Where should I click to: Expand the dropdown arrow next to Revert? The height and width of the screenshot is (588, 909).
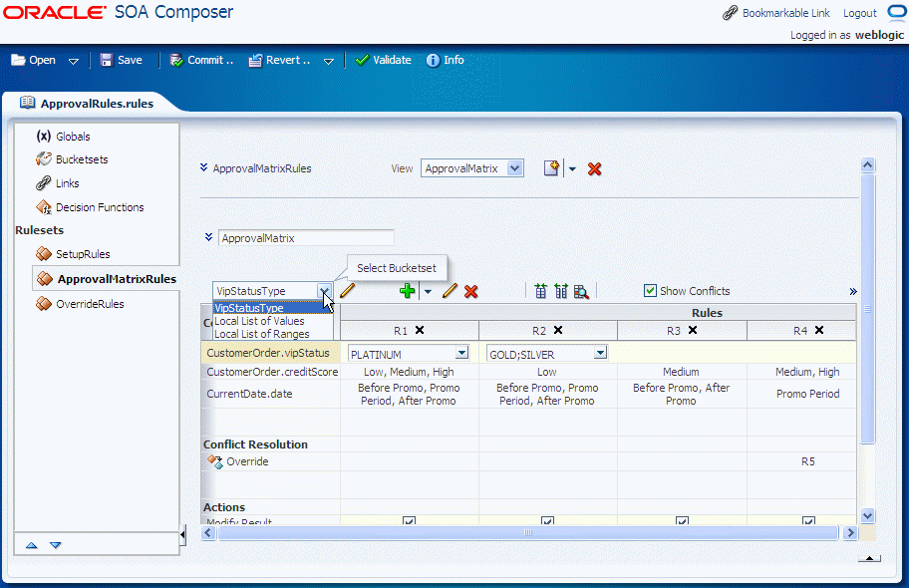(328, 61)
